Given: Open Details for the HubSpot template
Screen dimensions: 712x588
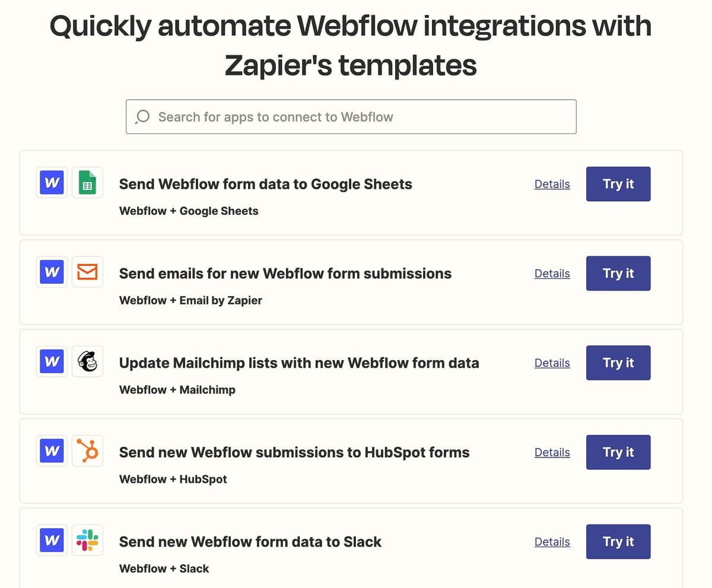Looking at the screenshot, I should point(552,452).
